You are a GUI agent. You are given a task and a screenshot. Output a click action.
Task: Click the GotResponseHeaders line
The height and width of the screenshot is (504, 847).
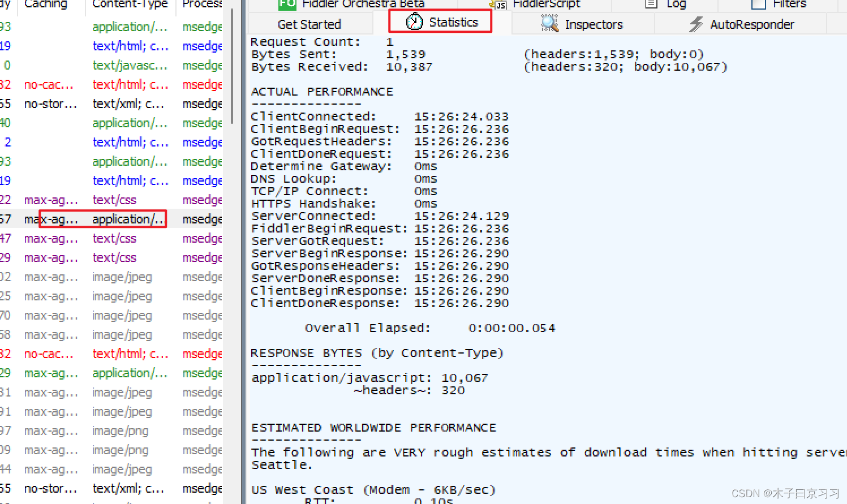click(x=380, y=266)
